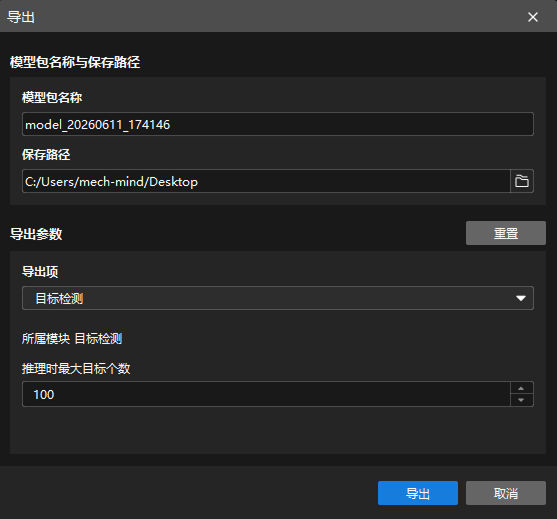
Task: Close the 导出 dialog with the X
Action: pos(532,17)
